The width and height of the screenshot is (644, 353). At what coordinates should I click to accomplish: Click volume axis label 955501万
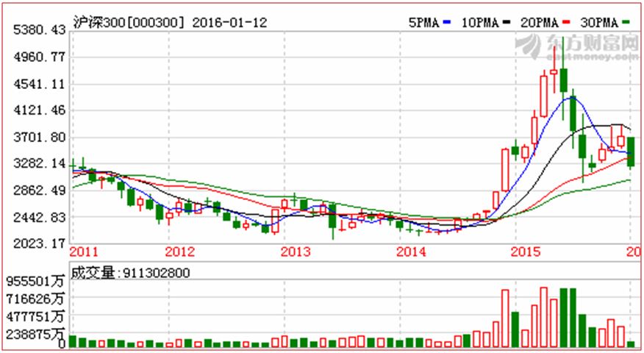pos(35,281)
